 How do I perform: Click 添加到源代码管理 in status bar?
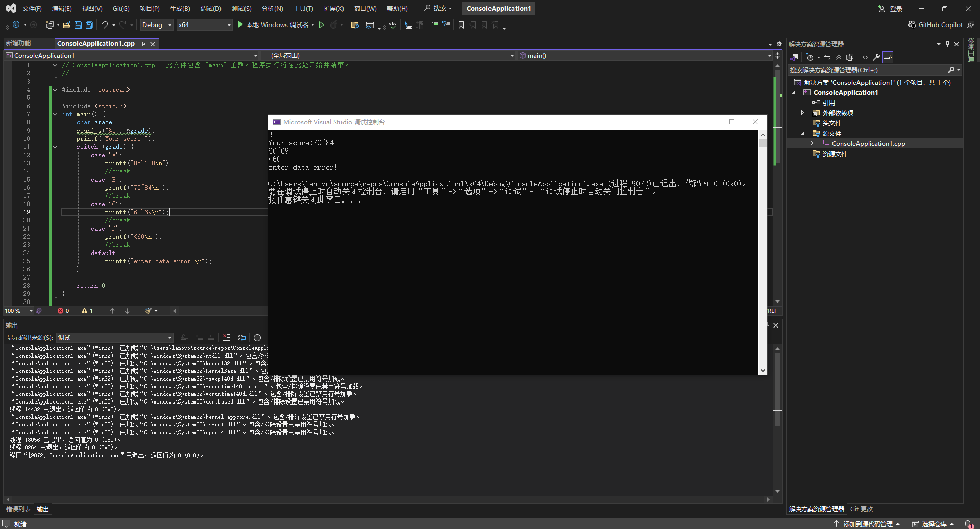point(867,524)
